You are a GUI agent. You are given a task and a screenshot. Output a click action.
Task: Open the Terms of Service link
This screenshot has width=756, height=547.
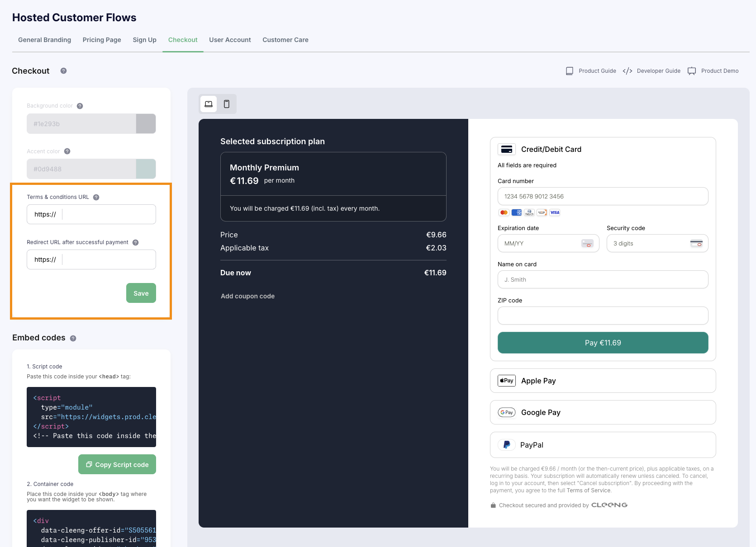point(589,490)
